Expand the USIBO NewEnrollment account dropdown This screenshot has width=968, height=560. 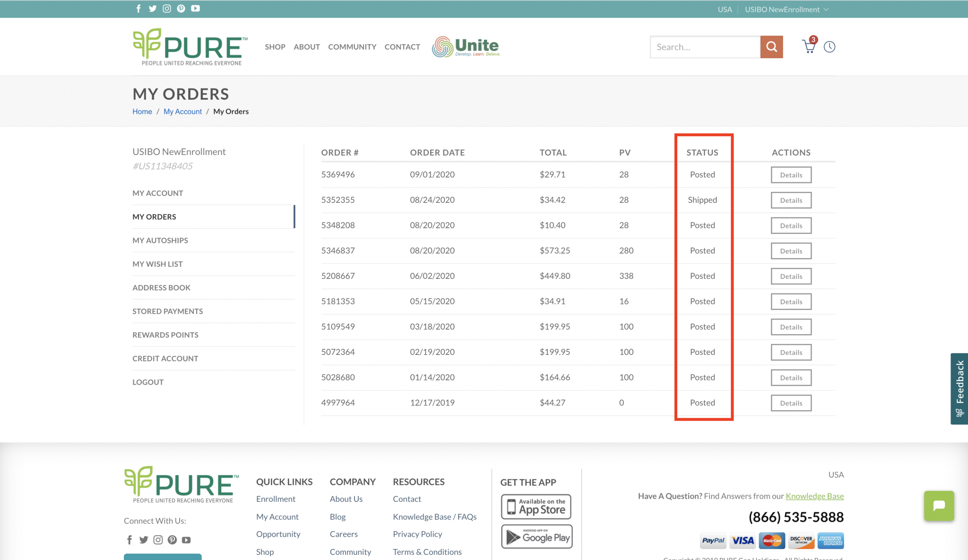786,9
